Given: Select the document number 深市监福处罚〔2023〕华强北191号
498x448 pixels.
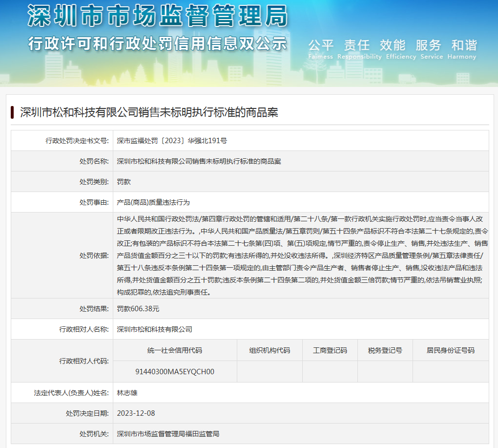Looking at the screenshot, I should click(172, 141).
